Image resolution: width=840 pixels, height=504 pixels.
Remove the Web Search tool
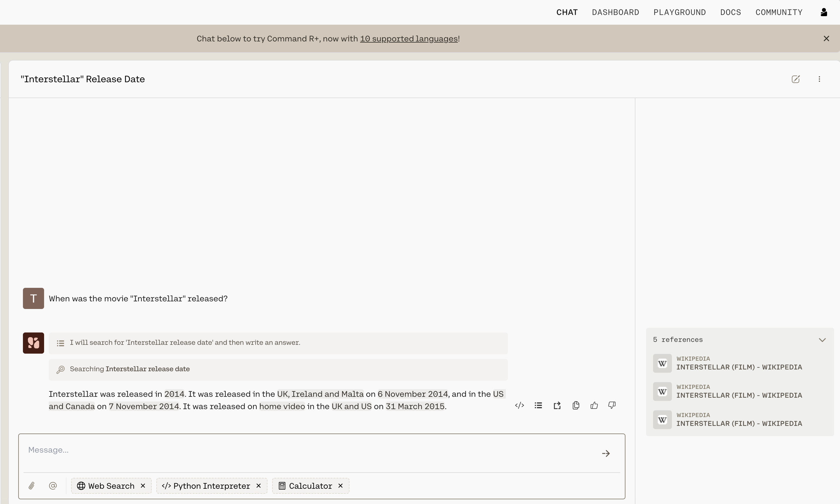coord(143,486)
